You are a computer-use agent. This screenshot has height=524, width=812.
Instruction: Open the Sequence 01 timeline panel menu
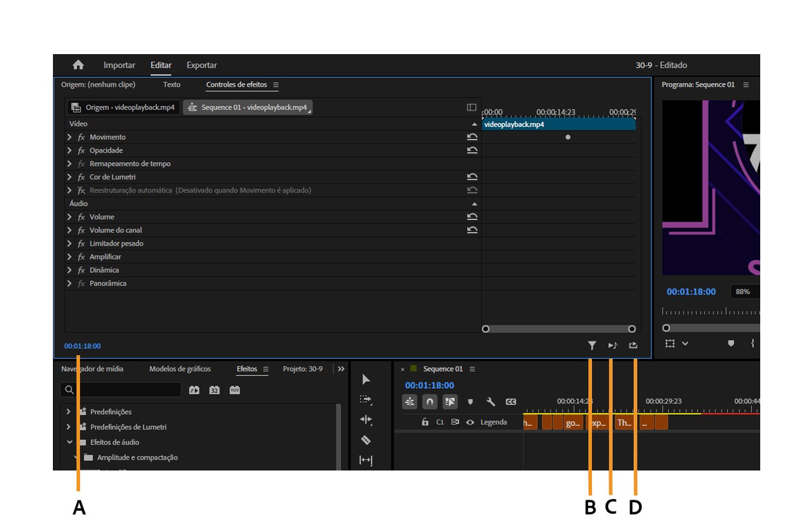[x=472, y=369]
